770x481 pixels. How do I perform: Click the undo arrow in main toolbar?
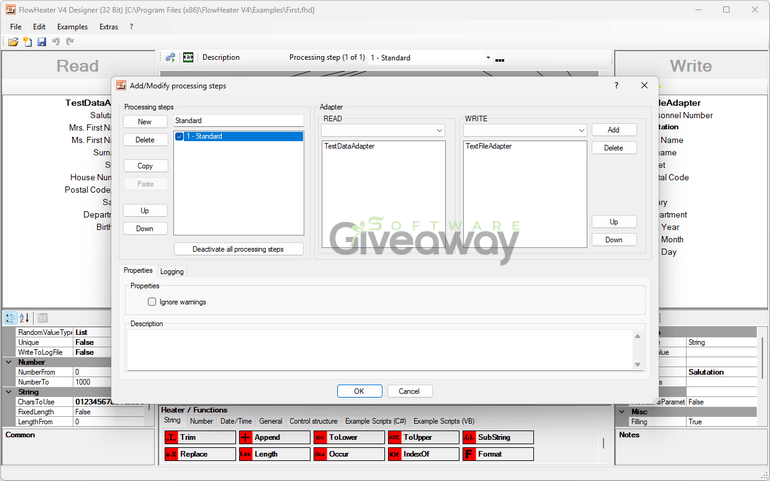56,42
